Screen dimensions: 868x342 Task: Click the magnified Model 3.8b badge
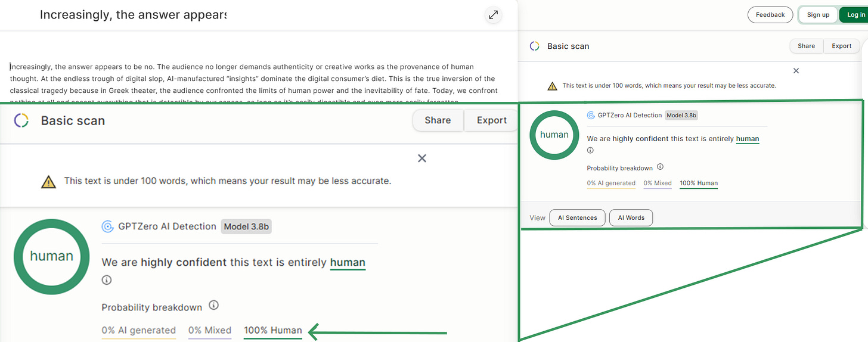246,226
